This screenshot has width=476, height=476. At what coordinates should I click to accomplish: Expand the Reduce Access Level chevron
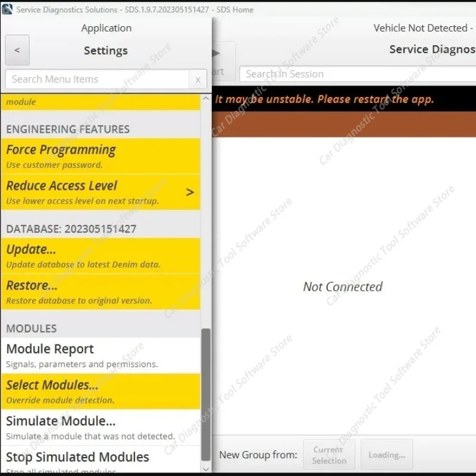pyautogui.click(x=190, y=192)
